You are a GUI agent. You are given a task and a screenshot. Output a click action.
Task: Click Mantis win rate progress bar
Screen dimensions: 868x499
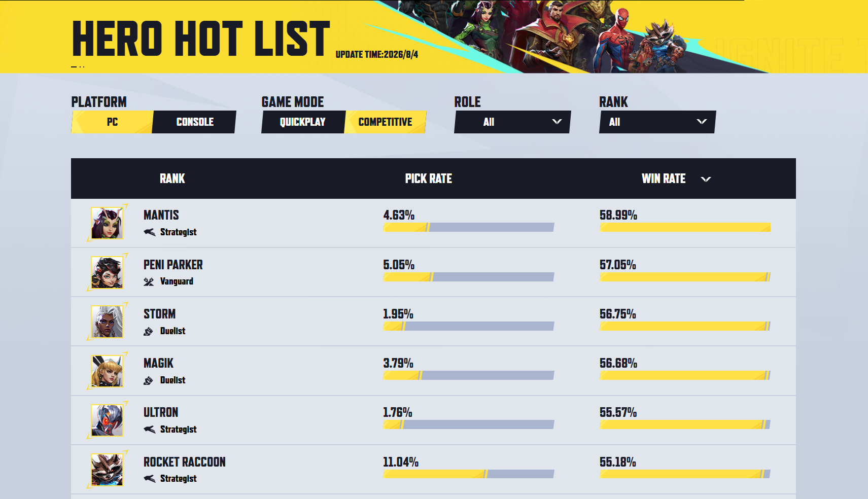pos(685,227)
